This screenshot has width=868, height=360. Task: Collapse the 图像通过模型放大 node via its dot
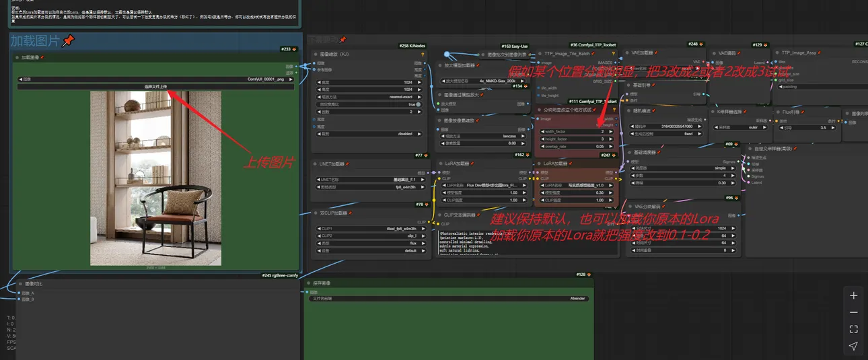click(440, 95)
